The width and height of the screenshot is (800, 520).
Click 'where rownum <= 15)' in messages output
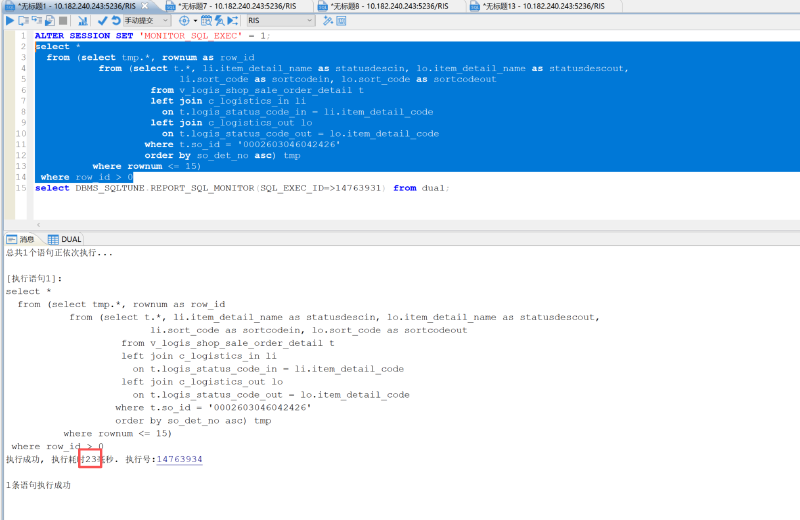(118, 434)
